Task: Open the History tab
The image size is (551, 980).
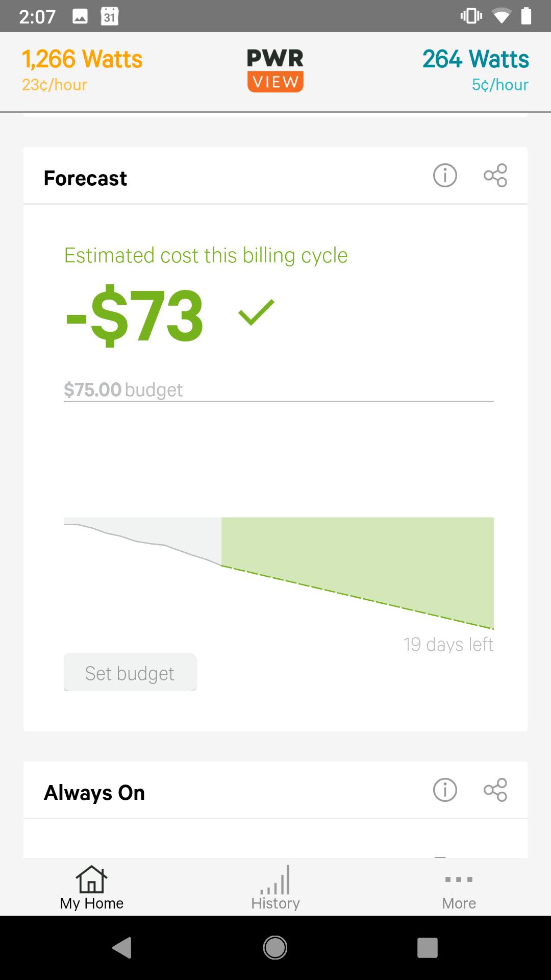Action: [275, 888]
